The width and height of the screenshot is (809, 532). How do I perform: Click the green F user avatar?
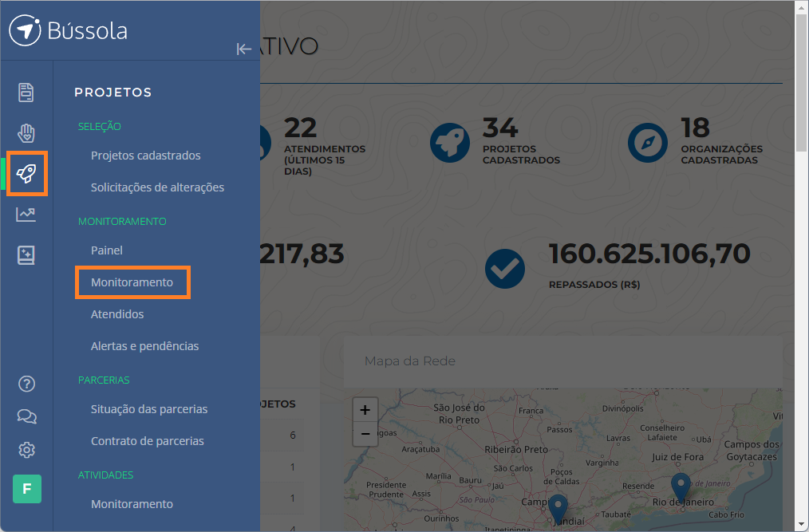point(27,489)
